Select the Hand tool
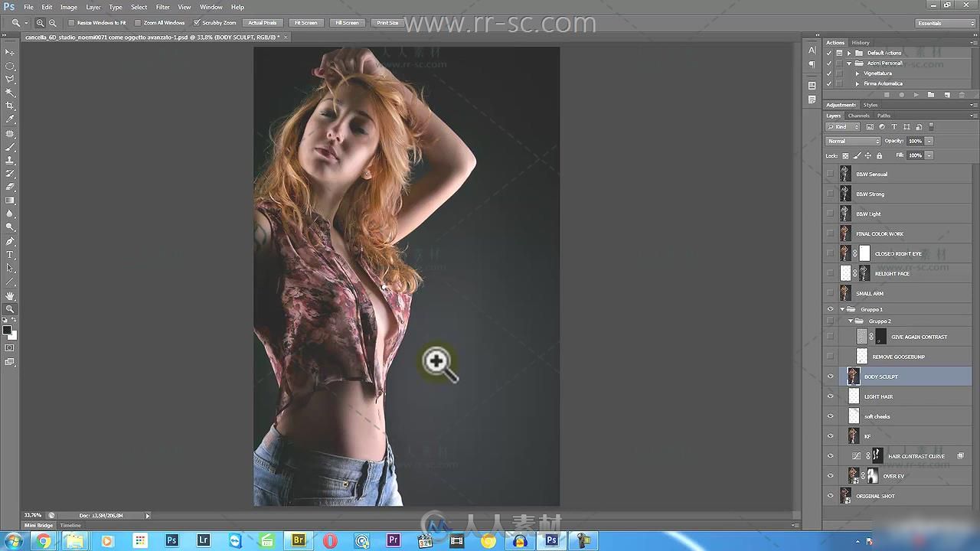The height and width of the screenshot is (551, 980). pos(10,295)
